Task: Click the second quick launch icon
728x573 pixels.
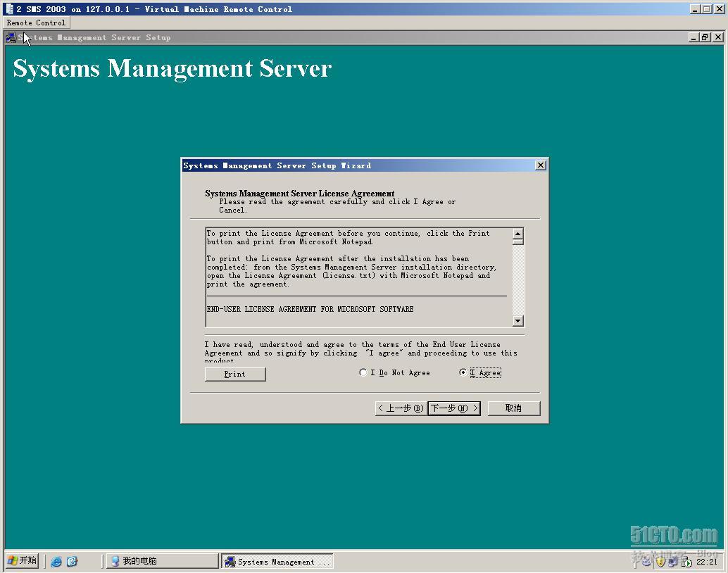Action: coord(72,562)
